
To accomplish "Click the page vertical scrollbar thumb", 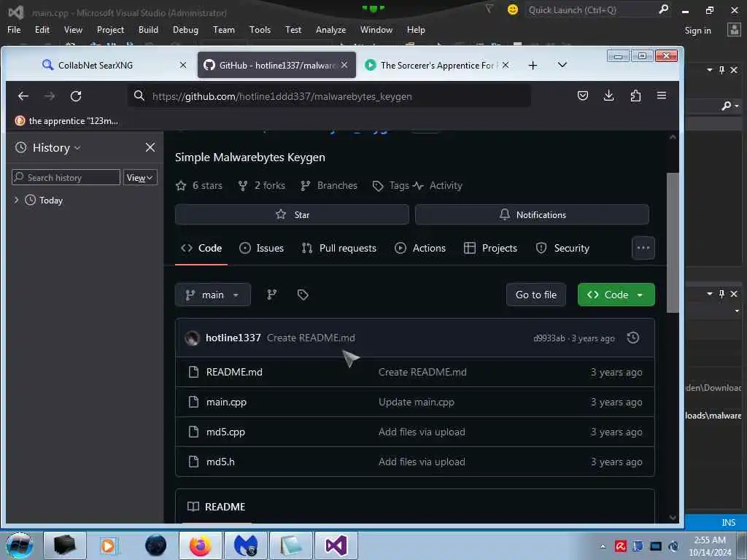I will click(672, 243).
